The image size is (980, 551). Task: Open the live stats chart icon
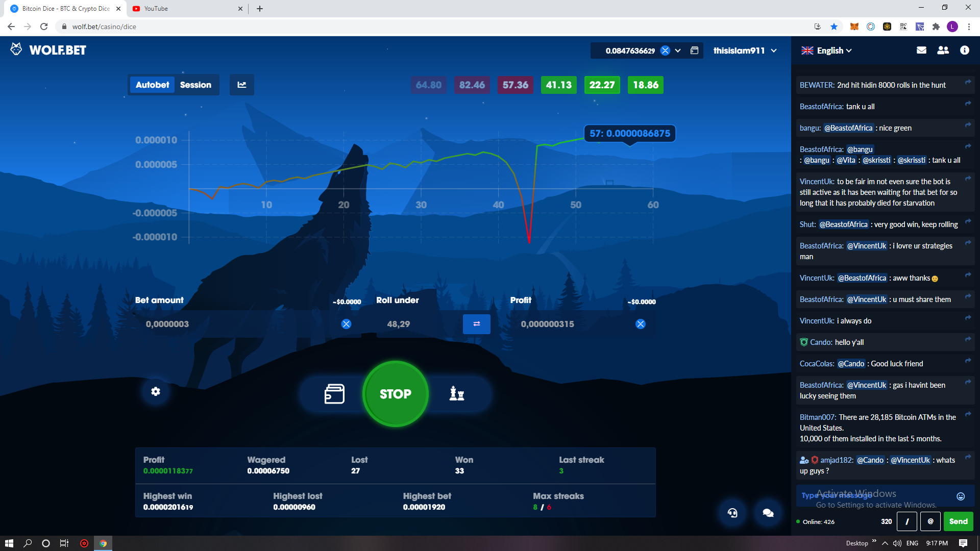coord(242,85)
